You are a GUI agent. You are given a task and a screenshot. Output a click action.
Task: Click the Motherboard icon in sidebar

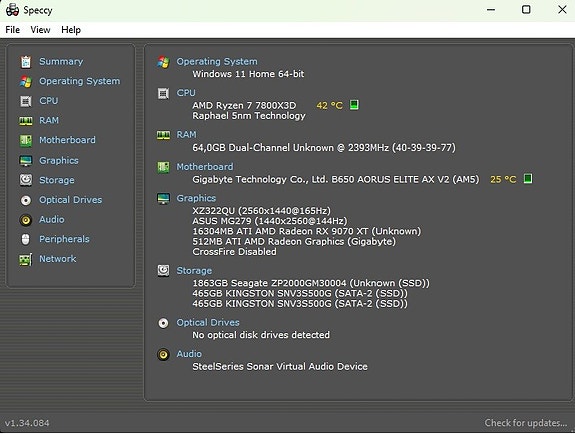click(x=26, y=141)
